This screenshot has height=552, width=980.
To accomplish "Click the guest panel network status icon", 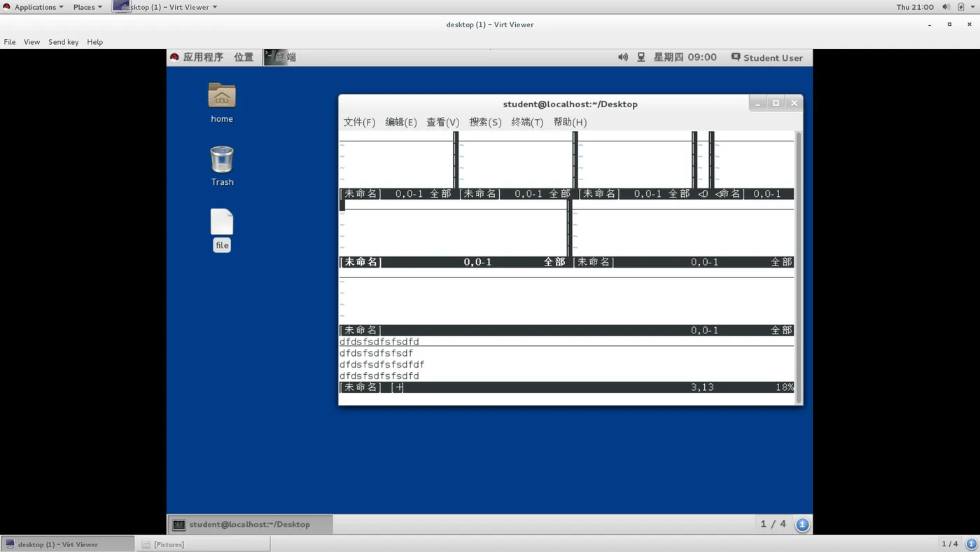I will tap(640, 57).
